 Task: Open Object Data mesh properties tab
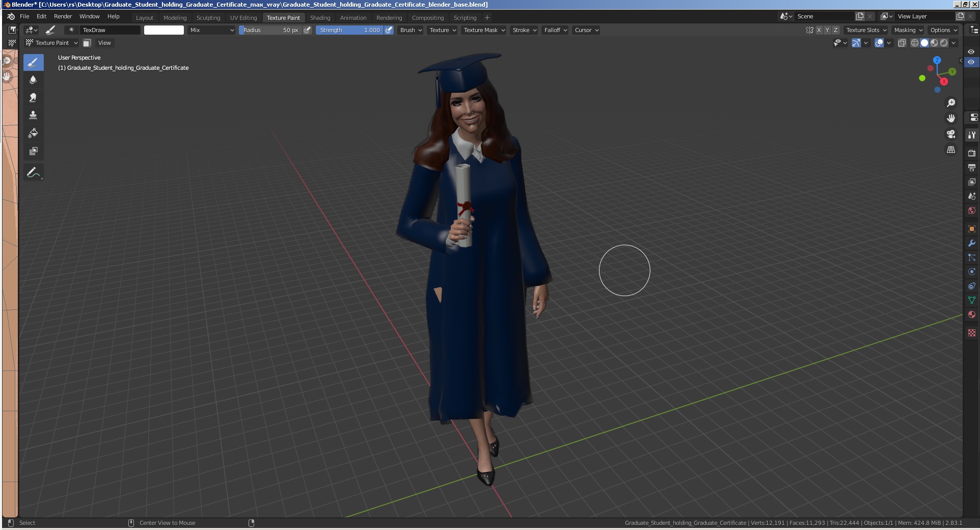coord(972,300)
